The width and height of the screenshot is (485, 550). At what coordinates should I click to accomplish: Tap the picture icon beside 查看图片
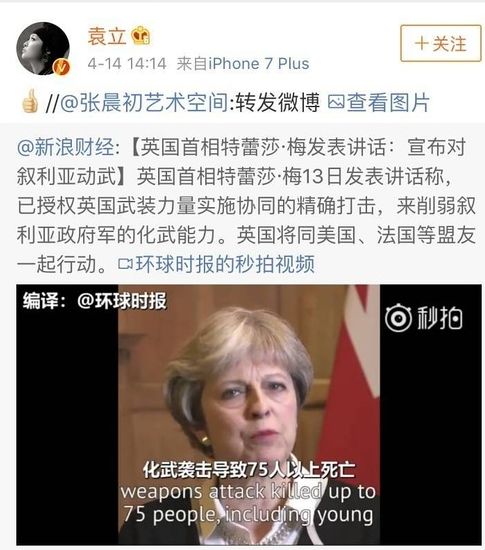coord(336,102)
